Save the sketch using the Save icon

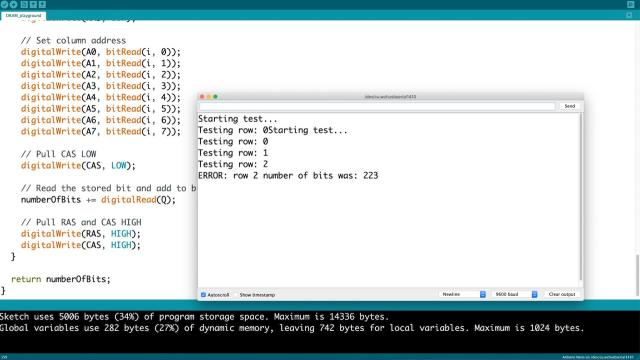(42, 4)
